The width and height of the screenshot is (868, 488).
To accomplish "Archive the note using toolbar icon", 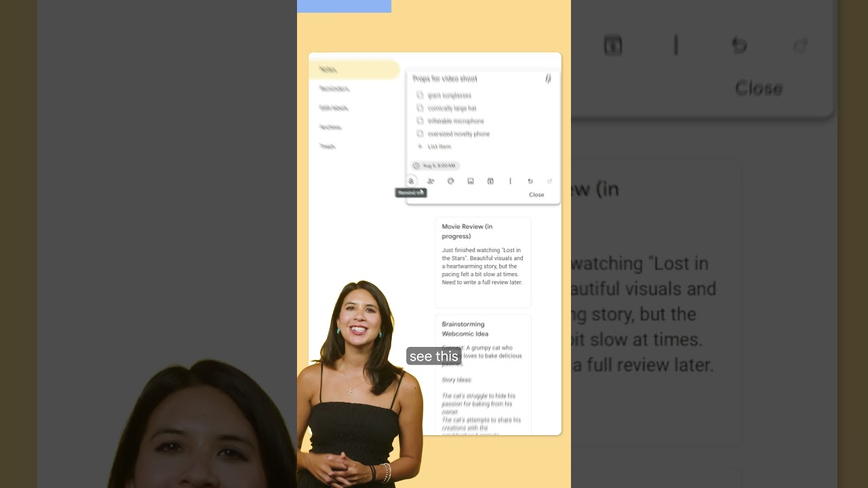I will 490,181.
